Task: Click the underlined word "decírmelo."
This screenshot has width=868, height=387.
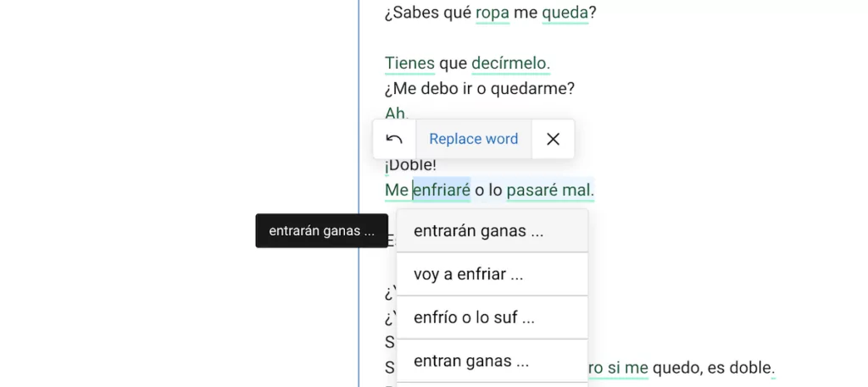Action: coord(510,64)
